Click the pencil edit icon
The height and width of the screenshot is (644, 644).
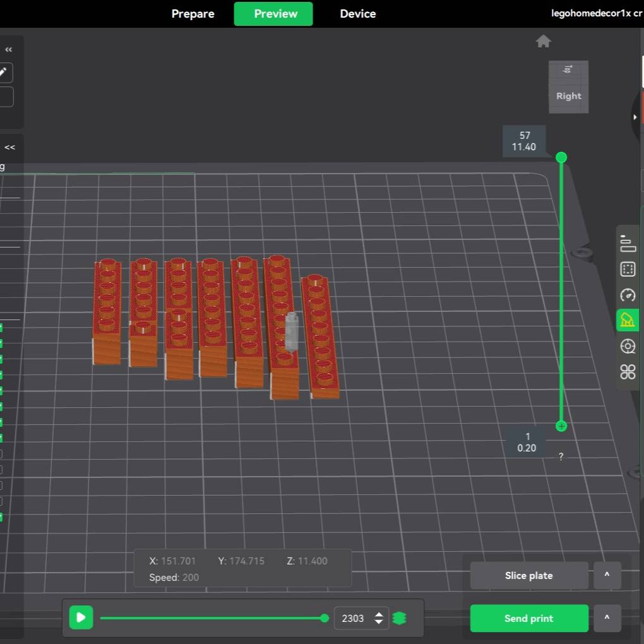click(x=3, y=72)
